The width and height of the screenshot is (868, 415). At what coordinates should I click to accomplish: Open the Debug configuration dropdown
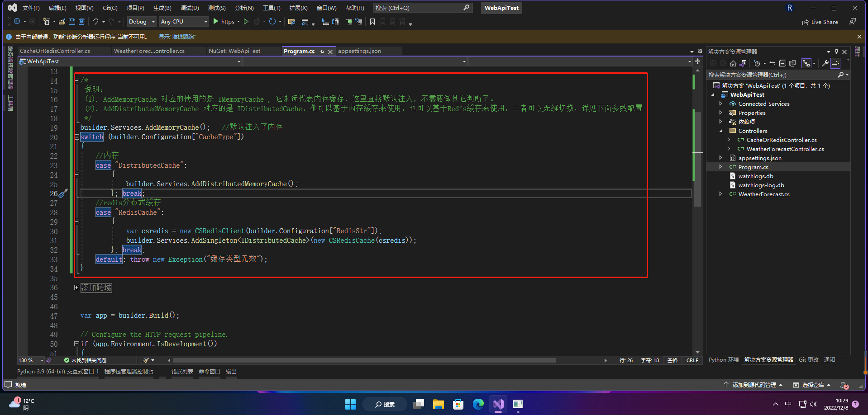142,21
